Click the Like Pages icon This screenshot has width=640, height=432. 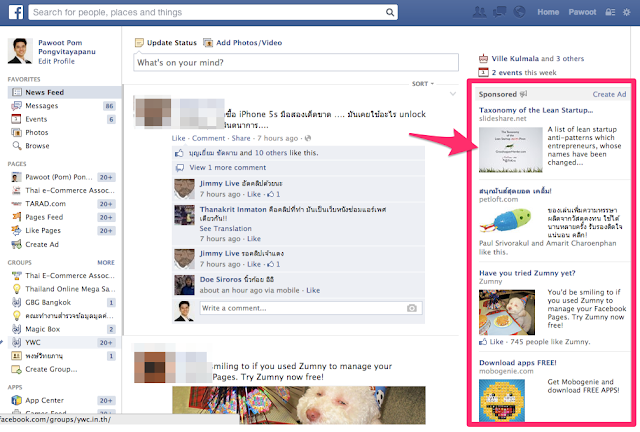tap(16, 230)
